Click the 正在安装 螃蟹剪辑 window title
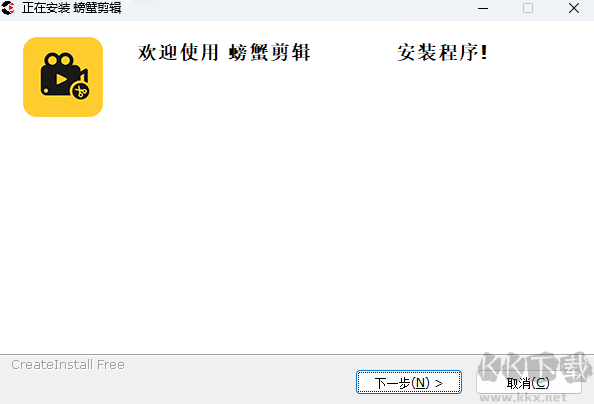The width and height of the screenshot is (594, 404). point(72,8)
